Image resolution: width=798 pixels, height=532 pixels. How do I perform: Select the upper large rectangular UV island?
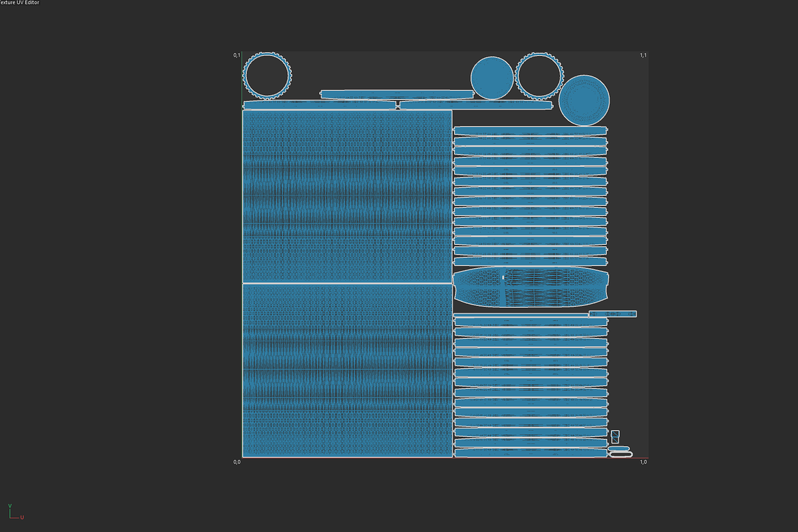[x=348, y=197]
